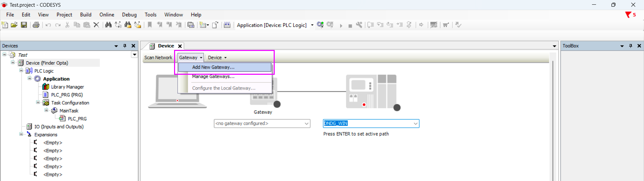This screenshot has width=644, height=181.
Task: Switch to the Device editor tab
Action: point(166,46)
